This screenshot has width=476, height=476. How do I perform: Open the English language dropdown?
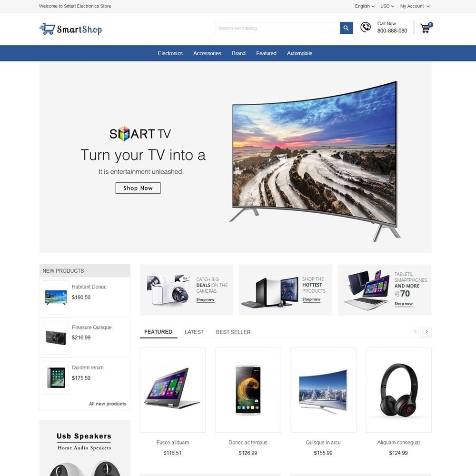365,6
